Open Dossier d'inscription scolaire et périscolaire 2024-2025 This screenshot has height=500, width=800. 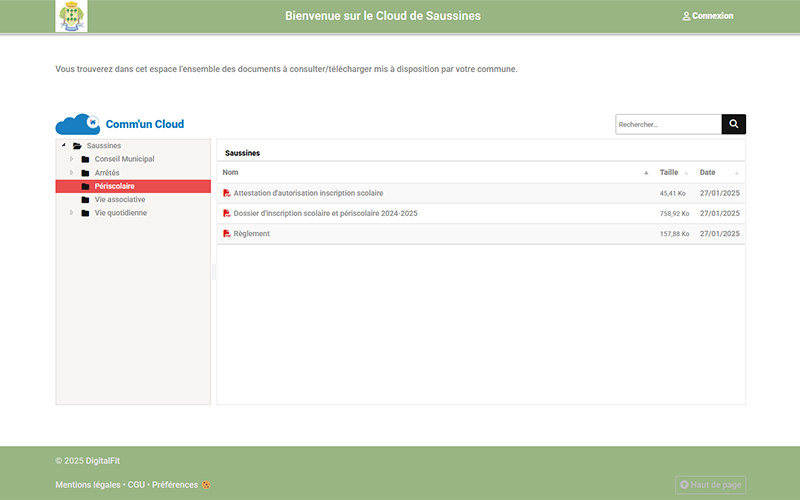tap(326, 213)
